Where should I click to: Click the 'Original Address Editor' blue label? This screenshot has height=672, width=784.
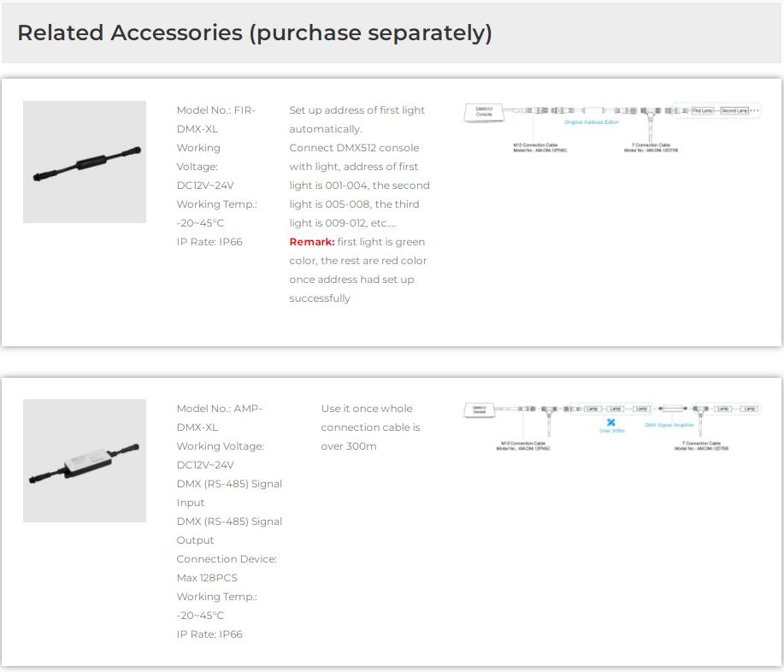coord(591,123)
